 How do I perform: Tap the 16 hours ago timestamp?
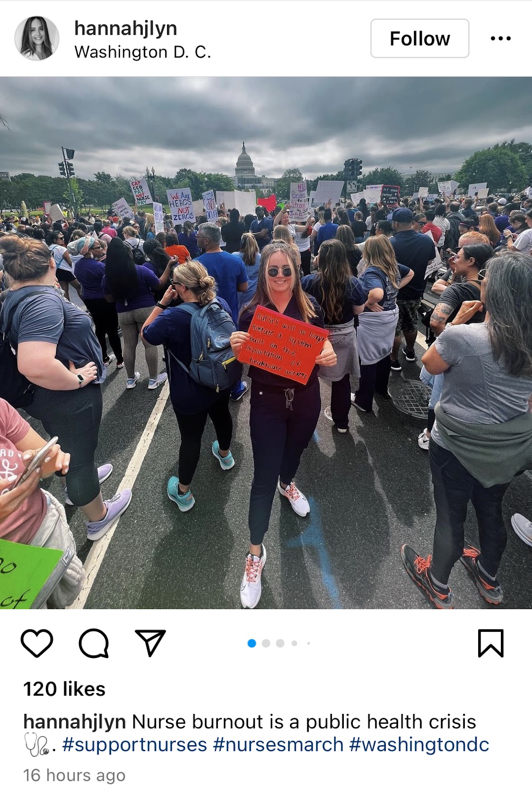(74, 775)
